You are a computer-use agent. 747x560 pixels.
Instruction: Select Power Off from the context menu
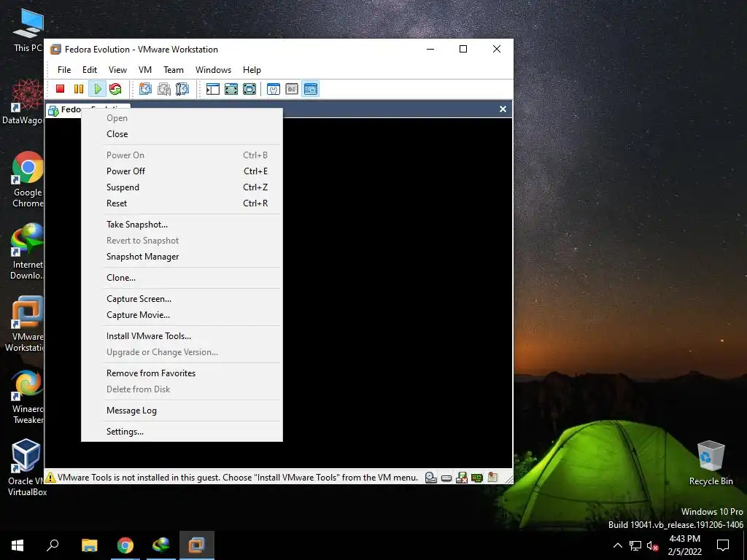[x=182, y=171]
